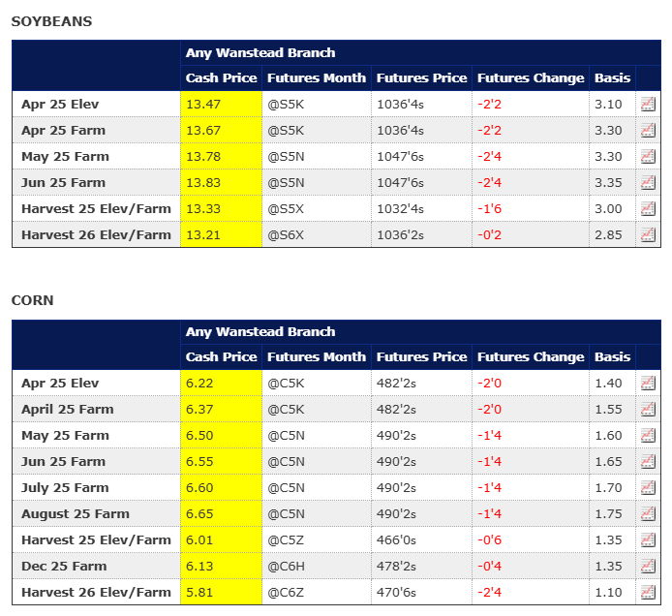Click basis value 3.10
This screenshot has width=672, height=616.
[608, 105]
